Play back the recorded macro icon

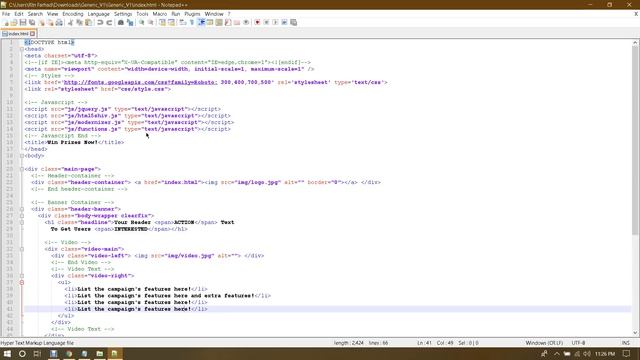coord(275,22)
